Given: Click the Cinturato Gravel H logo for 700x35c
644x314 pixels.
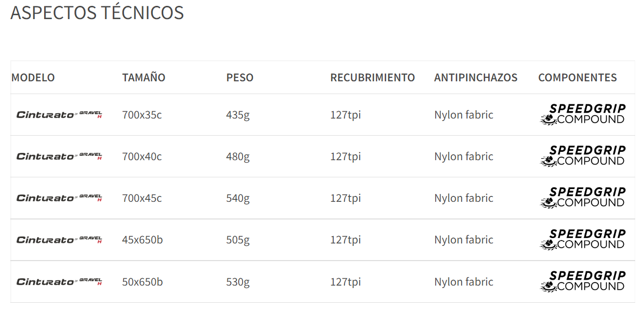Looking at the screenshot, I should (x=59, y=115).
